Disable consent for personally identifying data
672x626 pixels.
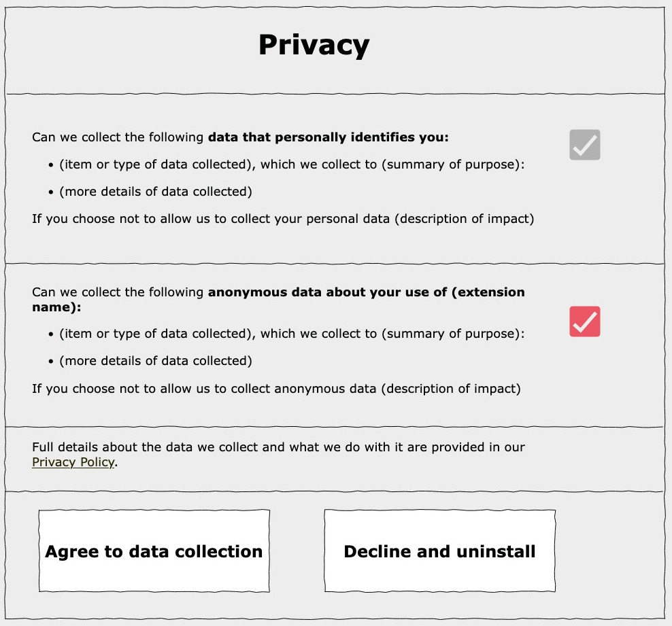click(x=584, y=144)
